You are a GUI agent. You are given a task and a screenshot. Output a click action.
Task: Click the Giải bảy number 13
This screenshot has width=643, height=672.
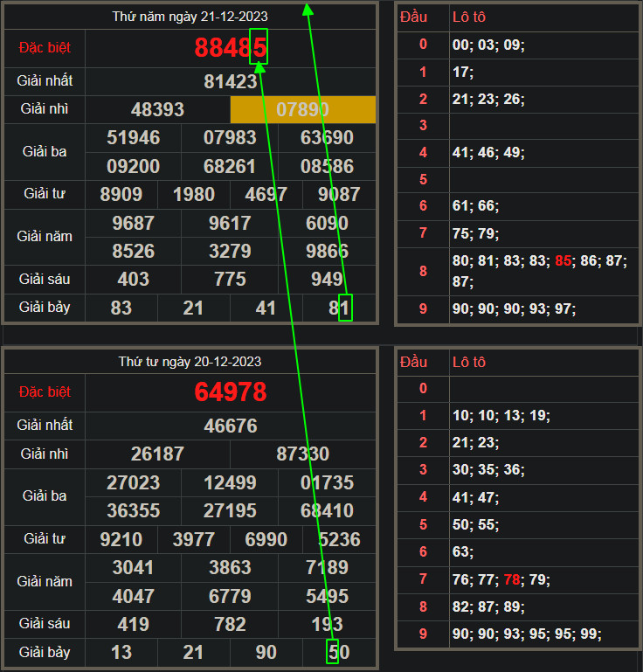point(121,652)
